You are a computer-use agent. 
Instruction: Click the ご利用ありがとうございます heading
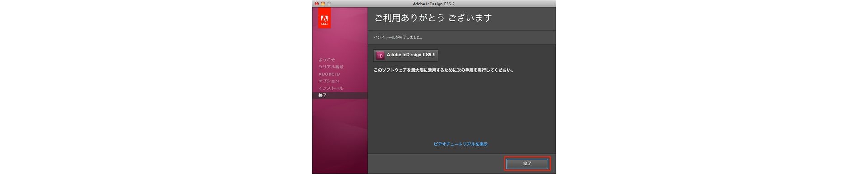click(433, 18)
